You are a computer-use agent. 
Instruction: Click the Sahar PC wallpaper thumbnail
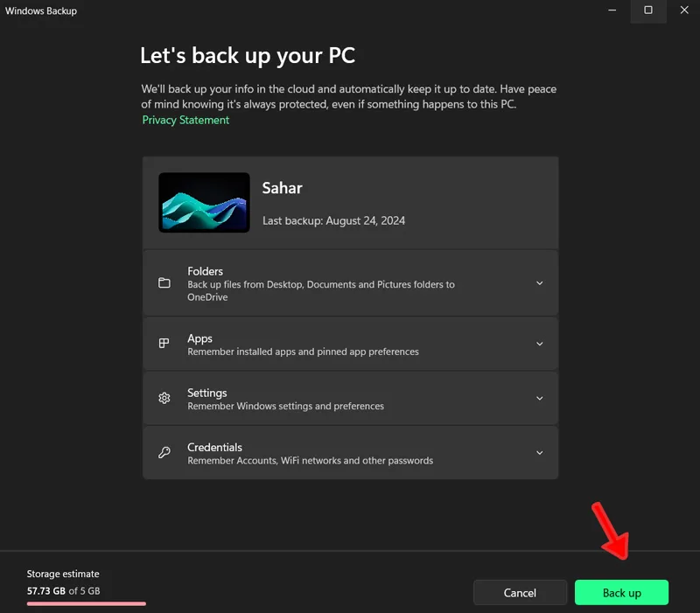[204, 203]
